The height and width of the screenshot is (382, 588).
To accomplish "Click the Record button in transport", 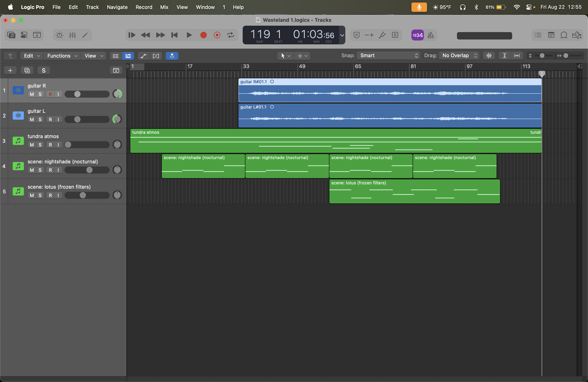I will [203, 35].
